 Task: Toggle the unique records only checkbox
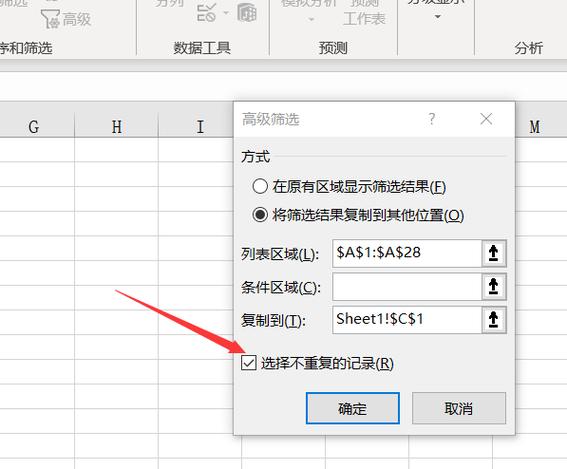click(249, 363)
